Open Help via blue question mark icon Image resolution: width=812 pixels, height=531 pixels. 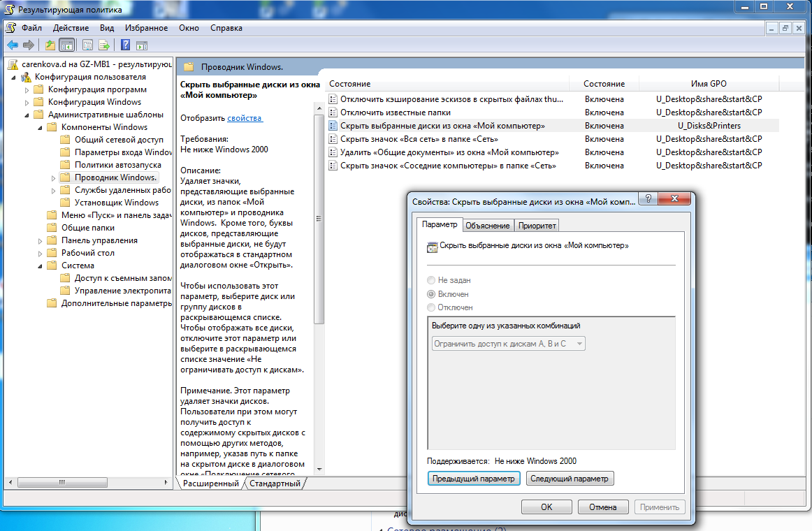pos(125,45)
